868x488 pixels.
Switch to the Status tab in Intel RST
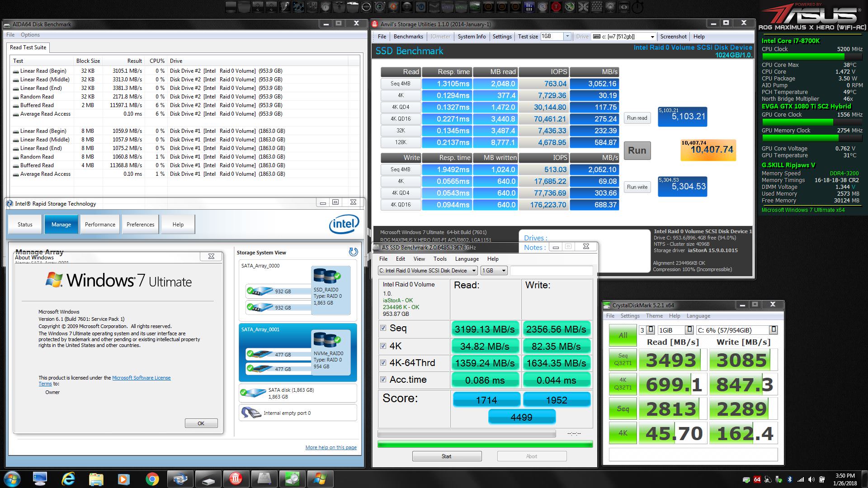tap(25, 224)
